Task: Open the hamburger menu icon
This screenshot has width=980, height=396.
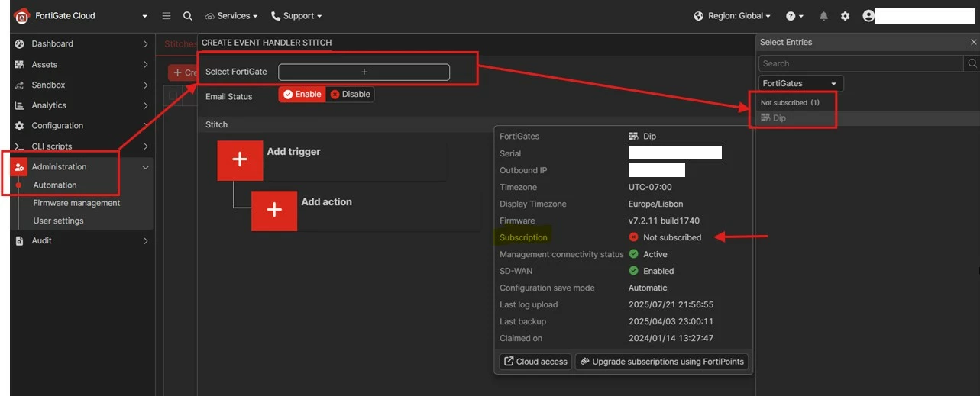Action: tap(167, 16)
